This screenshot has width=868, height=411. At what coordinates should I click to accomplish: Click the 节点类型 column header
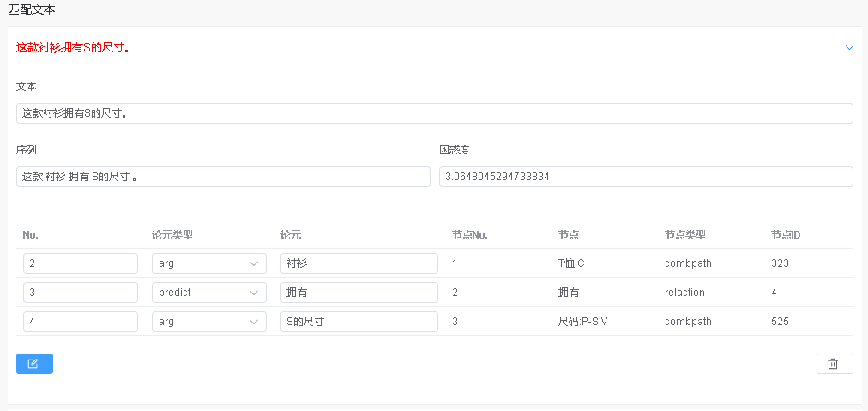(x=684, y=235)
